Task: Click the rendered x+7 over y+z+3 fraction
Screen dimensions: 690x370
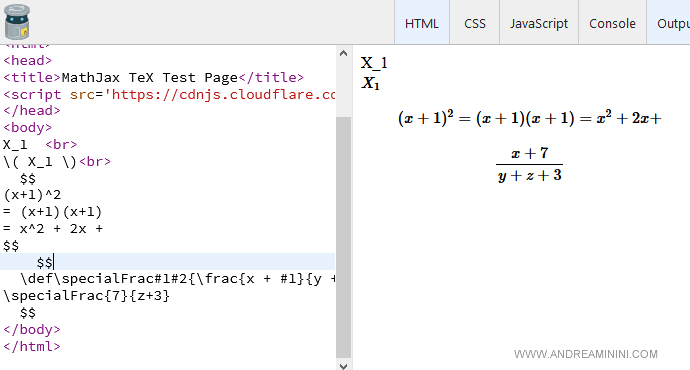Action: 529,165
